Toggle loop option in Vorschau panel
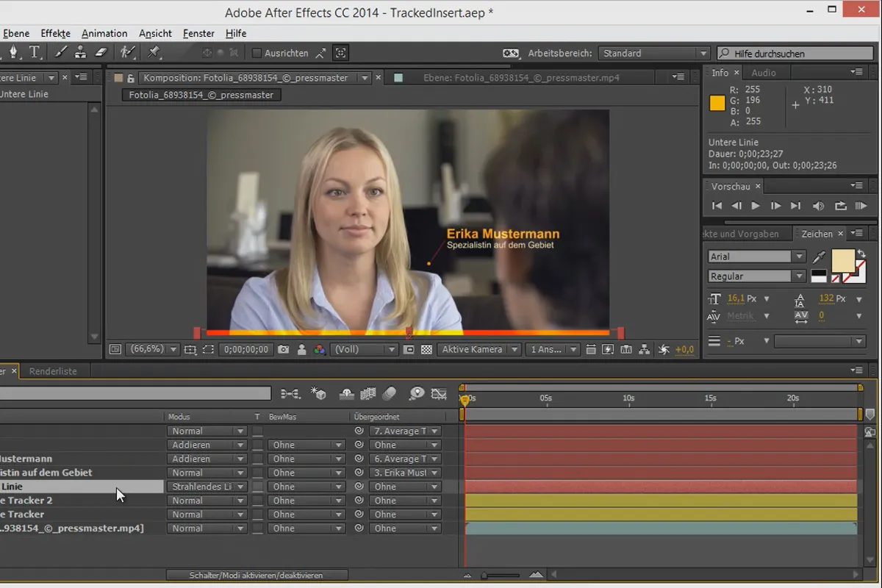 pos(840,207)
